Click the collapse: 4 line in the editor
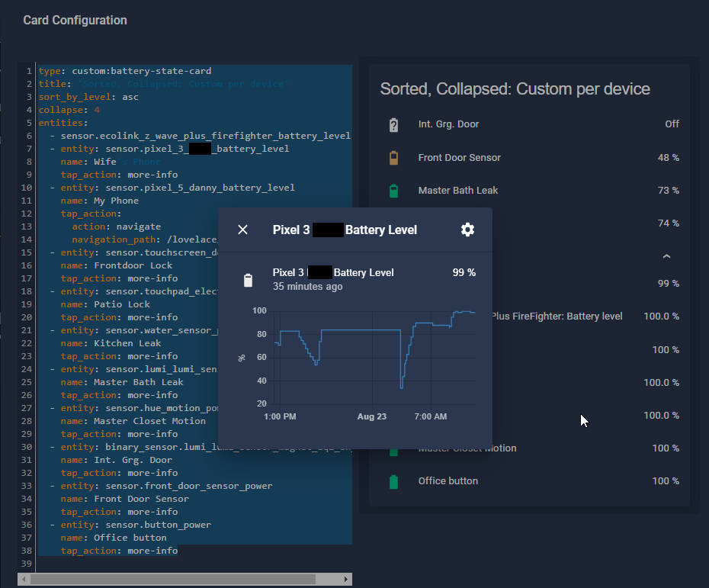This screenshot has width=709, height=588. click(x=69, y=110)
